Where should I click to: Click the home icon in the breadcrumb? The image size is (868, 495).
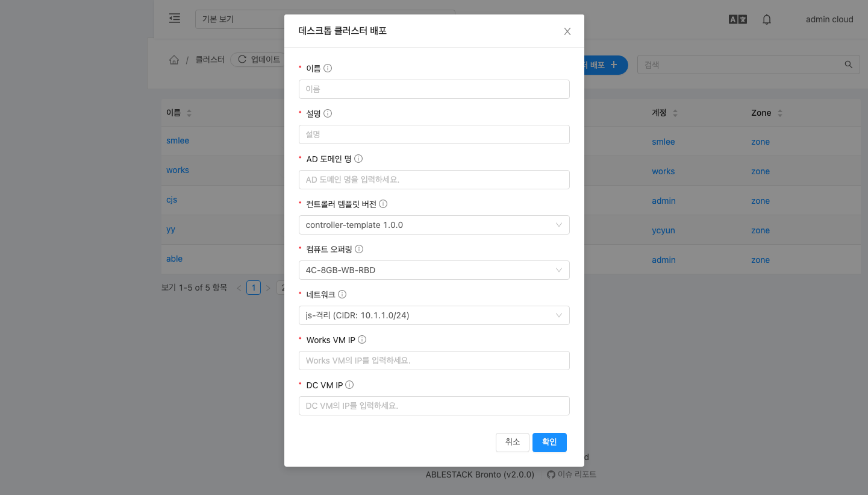(x=174, y=59)
